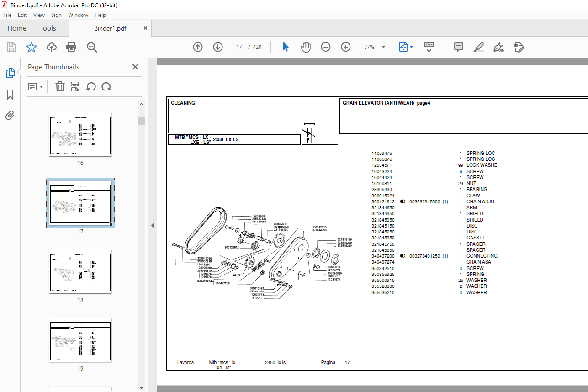The width and height of the screenshot is (588, 392).
Task: Rotate page counterclockwise
Action: (x=91, y=86)
